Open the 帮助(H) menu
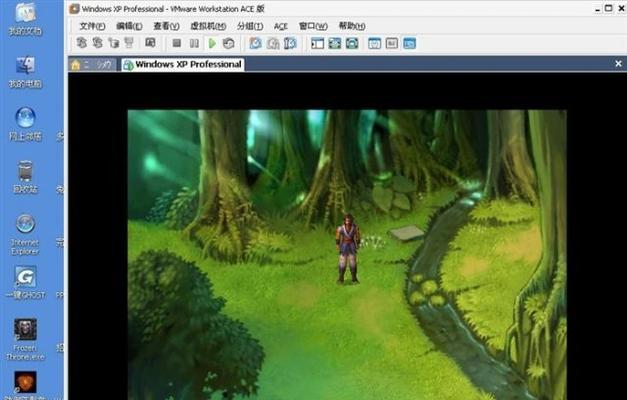The width and height of the screenshot is (627, 400). click(352, 26)
